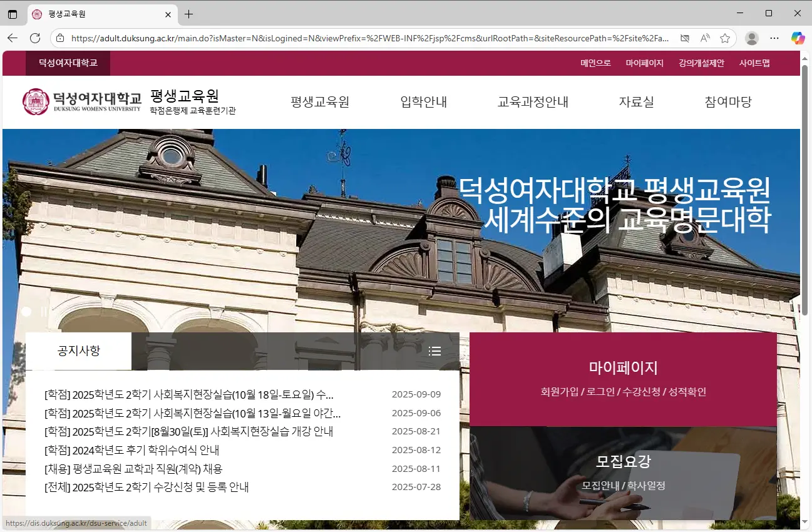Click 모집안내 / 학사일정 text
812x532 pixels.
pos(623,486)
